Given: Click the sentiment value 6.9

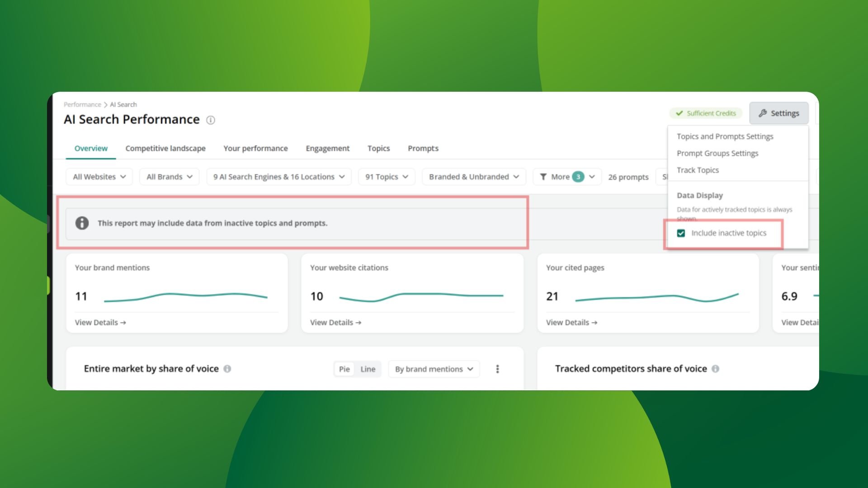Looking at the screenshot, I should pos(789,296).
